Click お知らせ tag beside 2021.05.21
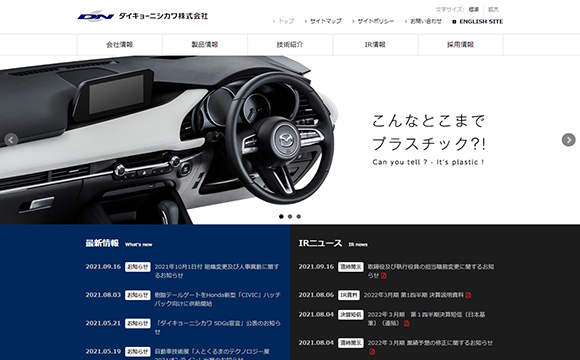The height and width of the screenshot is (360, 580). pos(138,323)
